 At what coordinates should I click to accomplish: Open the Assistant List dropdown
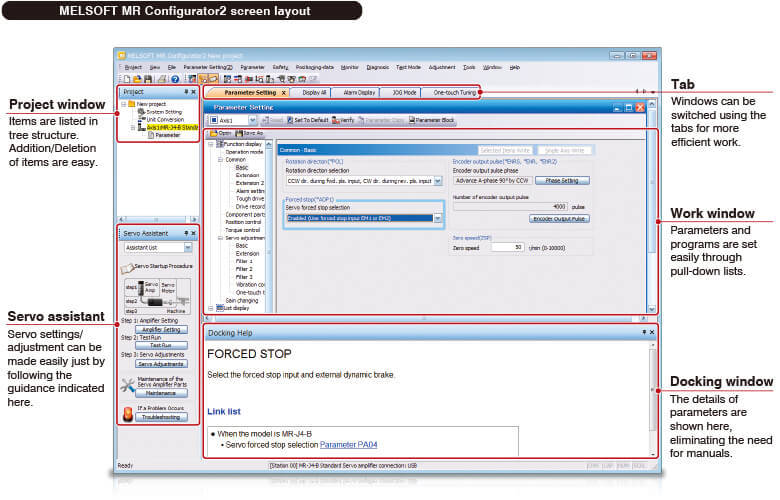coord(186,246)
